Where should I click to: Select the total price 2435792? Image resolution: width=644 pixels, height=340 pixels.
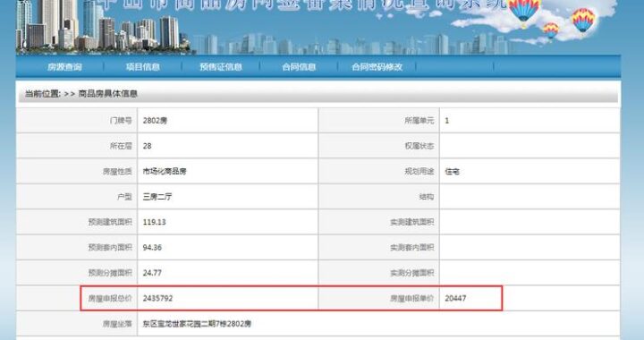coord(157,299)
